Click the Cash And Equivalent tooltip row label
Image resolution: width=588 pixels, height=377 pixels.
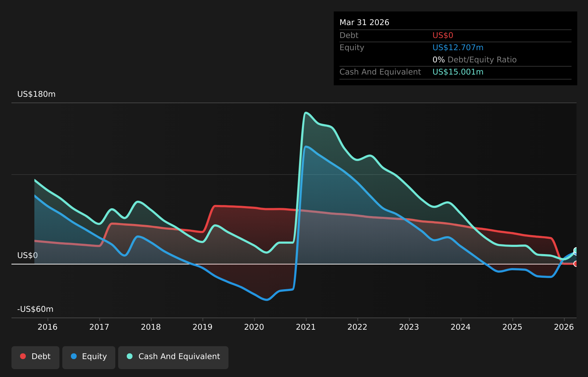380,72
